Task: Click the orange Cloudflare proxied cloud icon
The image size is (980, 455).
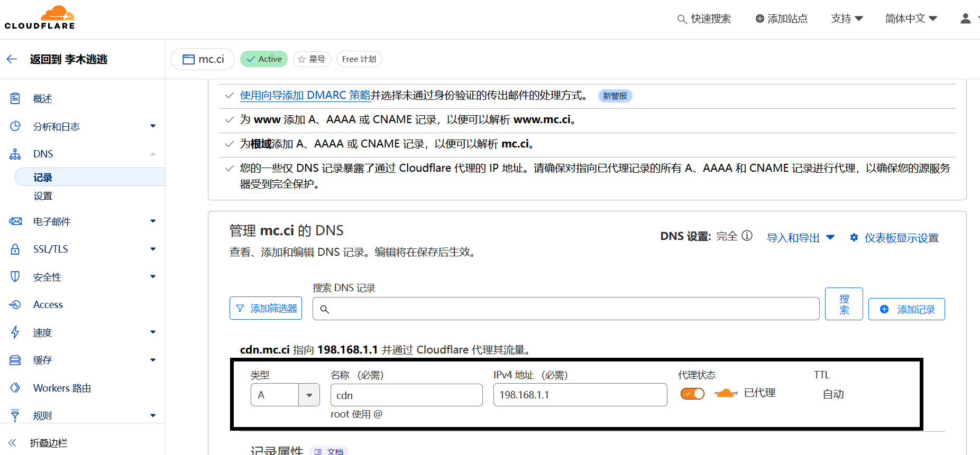Action: click(x=726, y=393)
